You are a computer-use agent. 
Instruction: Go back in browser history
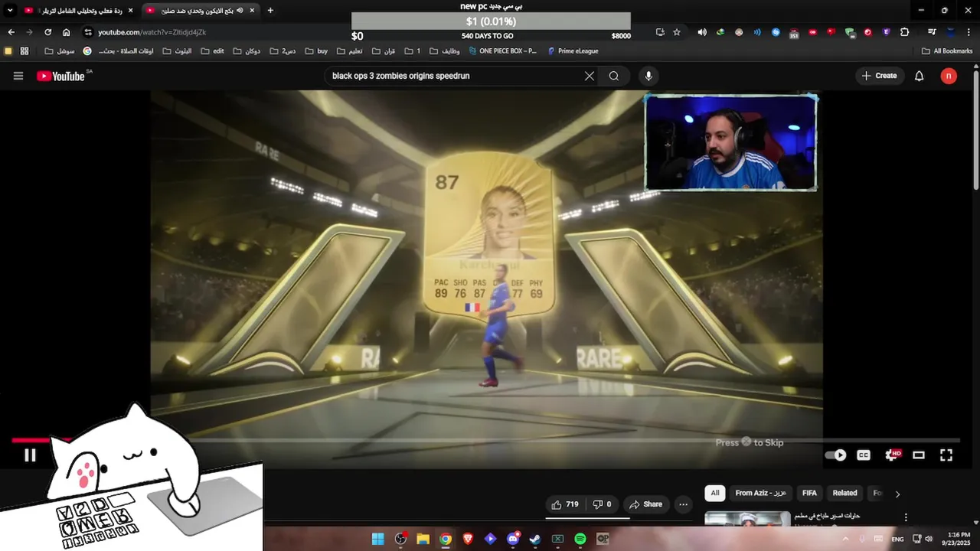[11, 32]
